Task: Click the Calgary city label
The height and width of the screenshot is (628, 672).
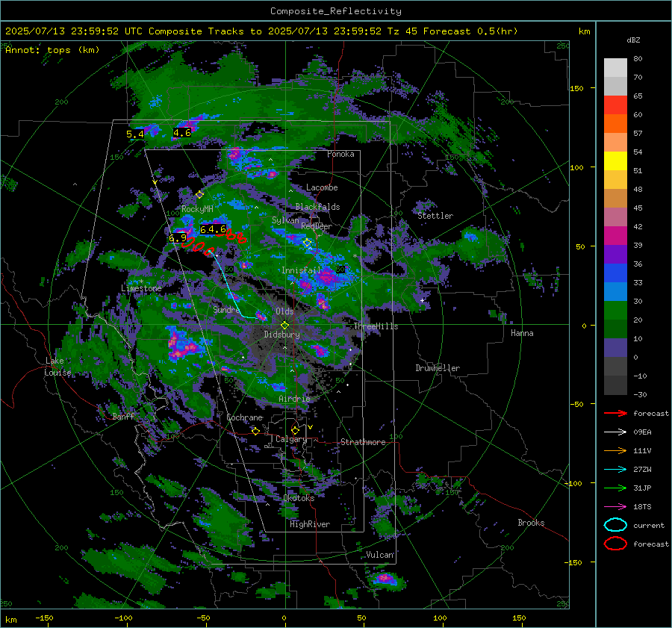Action: coord(291,439)
